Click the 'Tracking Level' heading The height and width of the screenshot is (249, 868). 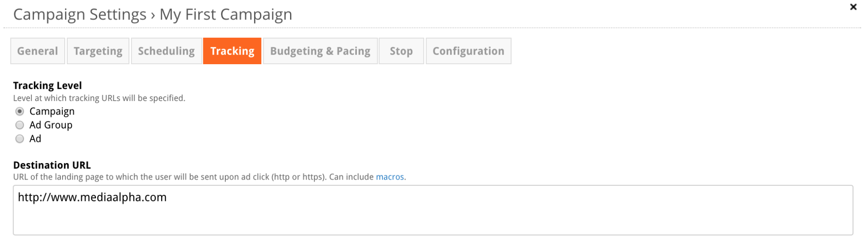click(47, 85)
